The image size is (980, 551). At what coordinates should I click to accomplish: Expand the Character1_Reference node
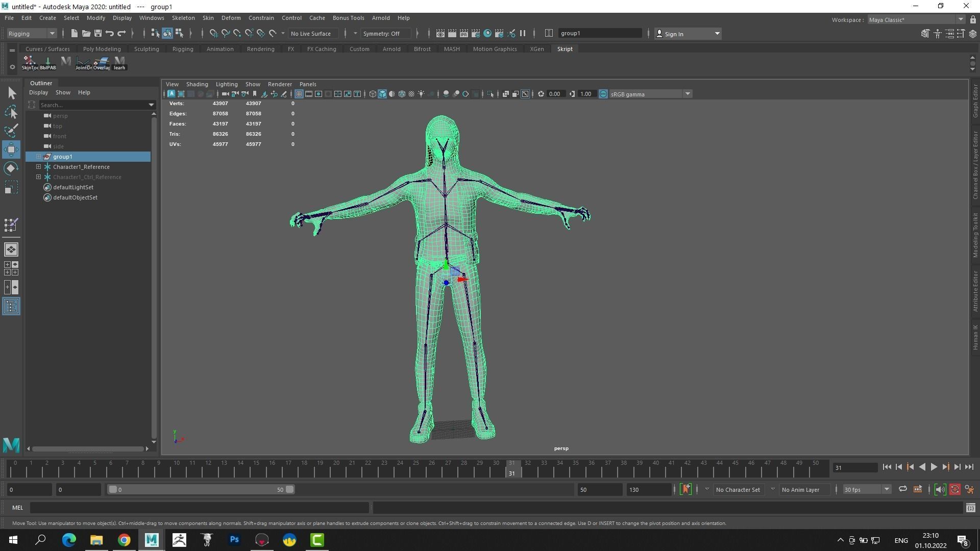[38, 167]
